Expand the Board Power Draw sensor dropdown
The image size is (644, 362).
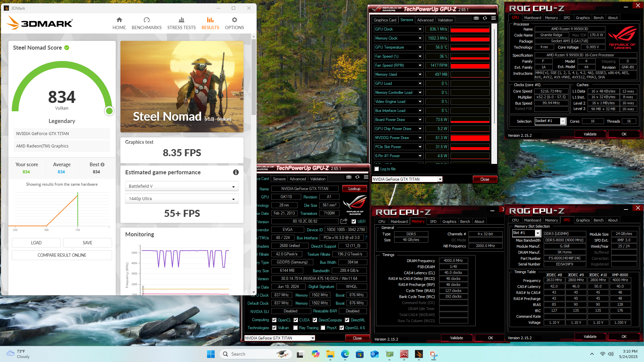pos(420,120)
